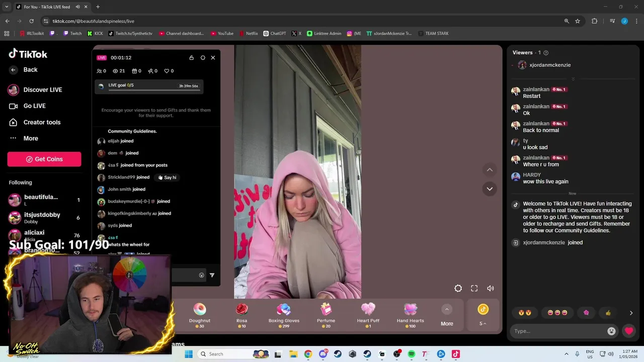Click the pink heart like button

tap(629, 331)
